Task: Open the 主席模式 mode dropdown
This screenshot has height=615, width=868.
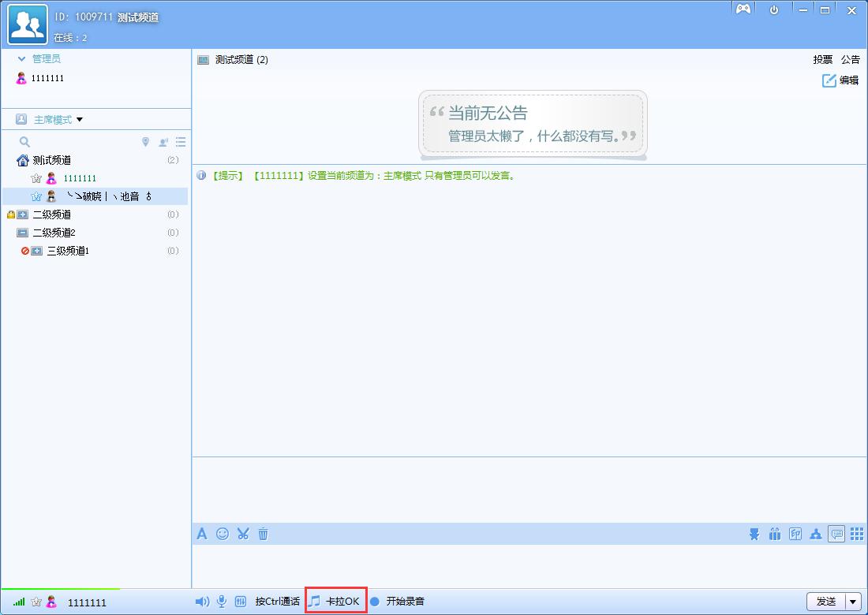Action: click(x=79, y=120)
